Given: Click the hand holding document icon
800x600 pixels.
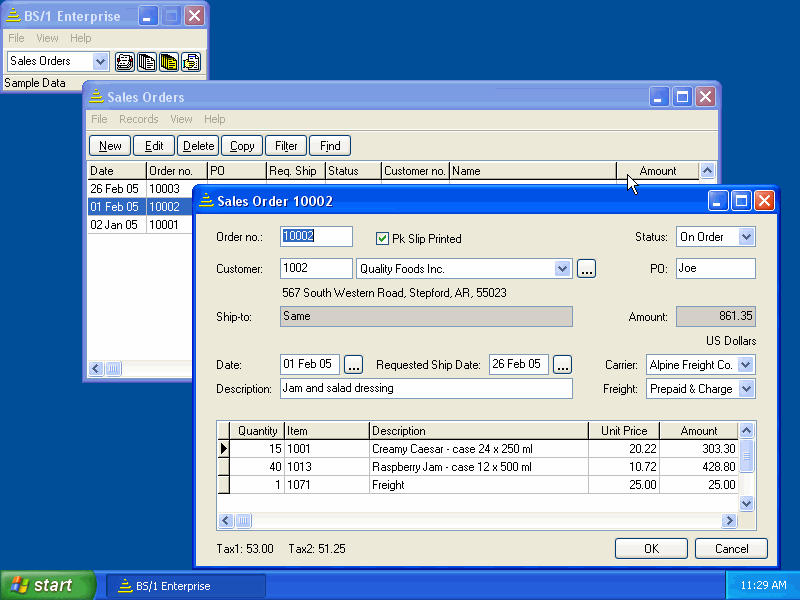Looking at the screenshot, I should (x=191, y=62).
